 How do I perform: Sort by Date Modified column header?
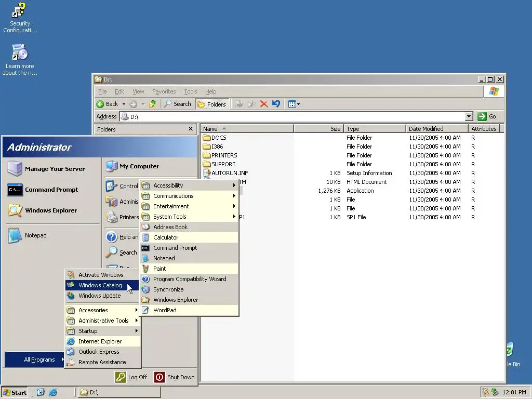tap(437, 129)
